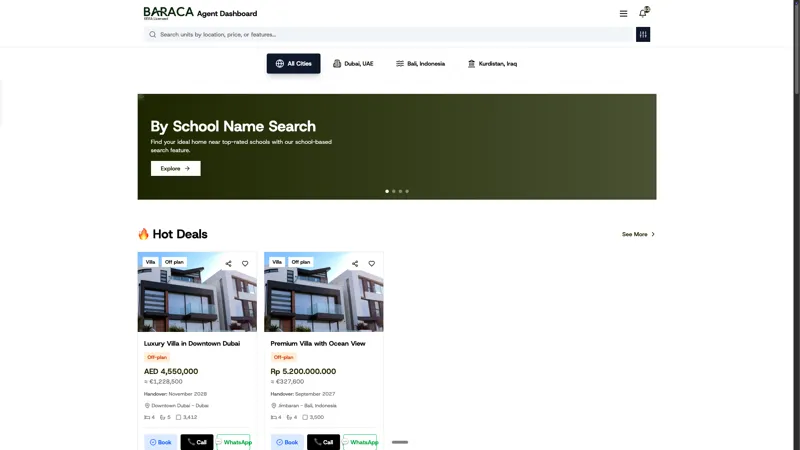Screen dimensions: 800x450
Task: Click Villa tag on Downtown Dubai card
Action: 150,262
